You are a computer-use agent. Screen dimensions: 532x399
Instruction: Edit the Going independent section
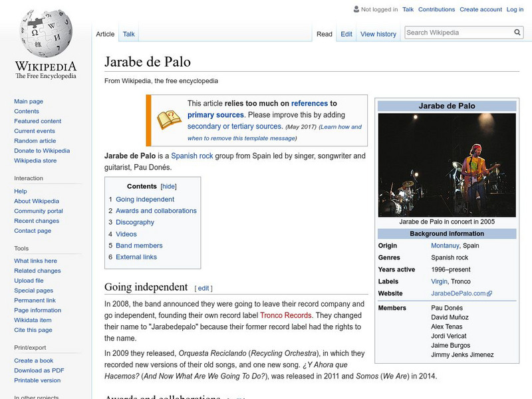pyautogui.click(x=203, y=288)
